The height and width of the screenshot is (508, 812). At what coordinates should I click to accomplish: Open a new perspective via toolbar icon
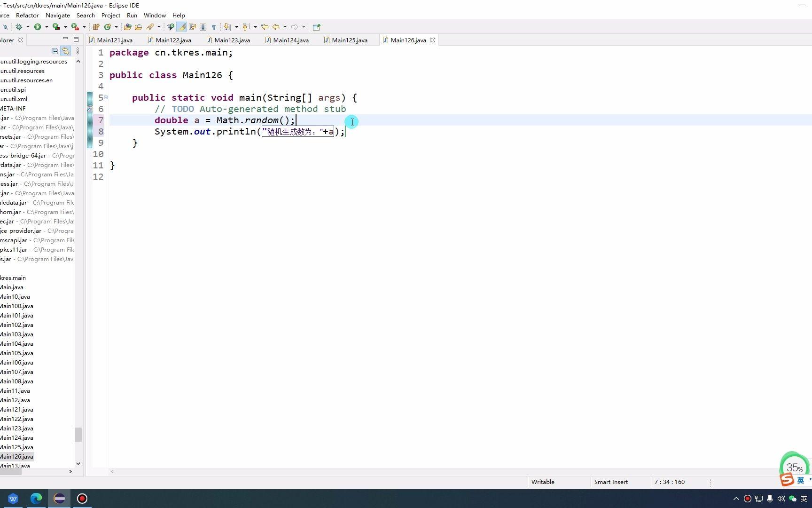pyautogui.click(x=317, y=27)
